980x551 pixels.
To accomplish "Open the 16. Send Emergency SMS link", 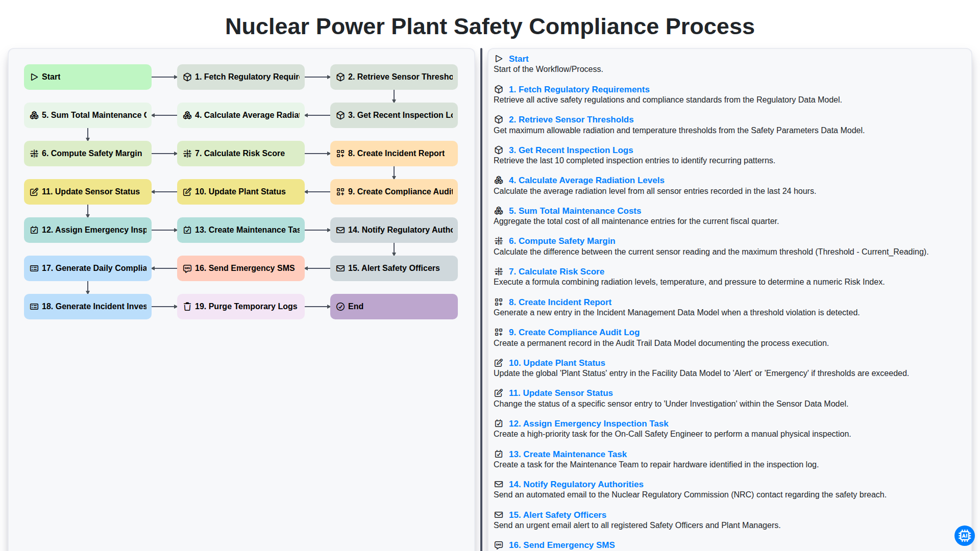I will coord(562,545).
